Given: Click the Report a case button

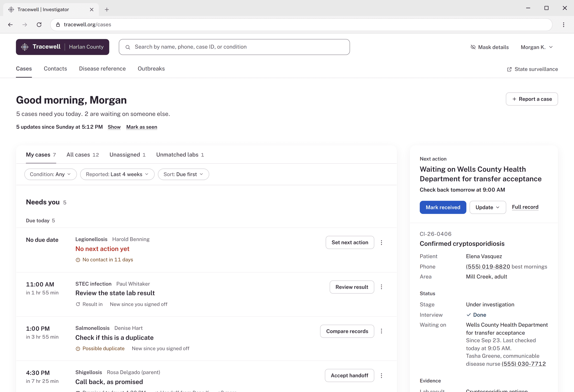Looking at the screenshot, I should click(532, 99).
